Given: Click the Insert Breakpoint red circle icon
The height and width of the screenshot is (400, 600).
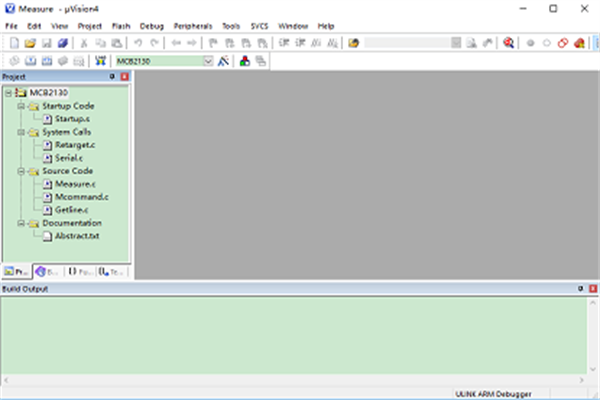Looking at the screenshot, I should pos(530,43).
